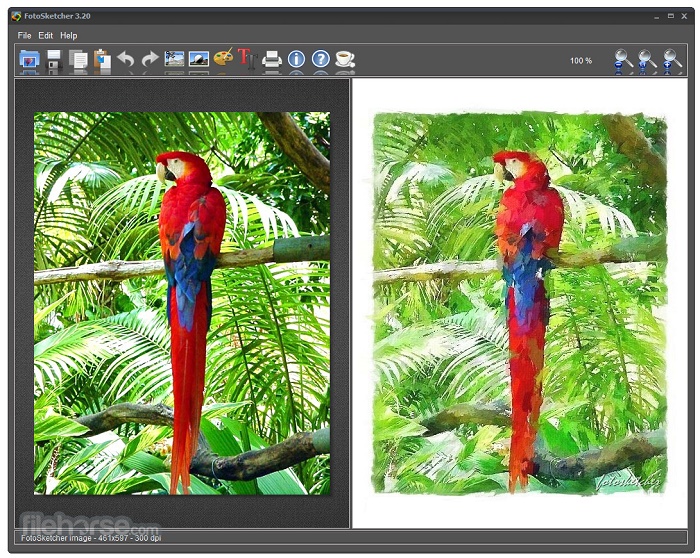Click the coffee cup donate icon
Screen dimensions: 700x558
345,60
